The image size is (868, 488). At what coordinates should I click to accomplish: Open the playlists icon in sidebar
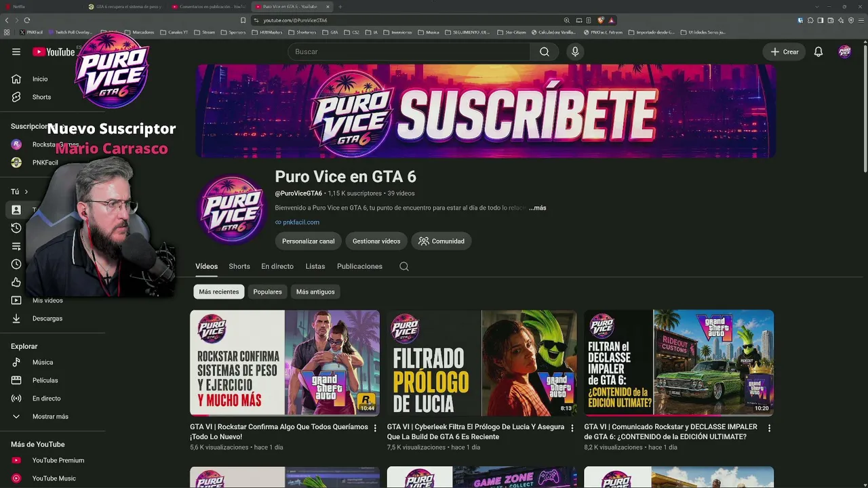pyautogui.click(x=16, y=246)
